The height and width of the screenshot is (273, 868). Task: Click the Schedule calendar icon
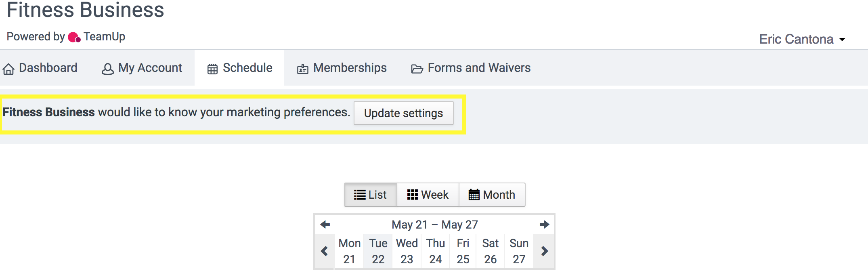[x=212, y=69]
